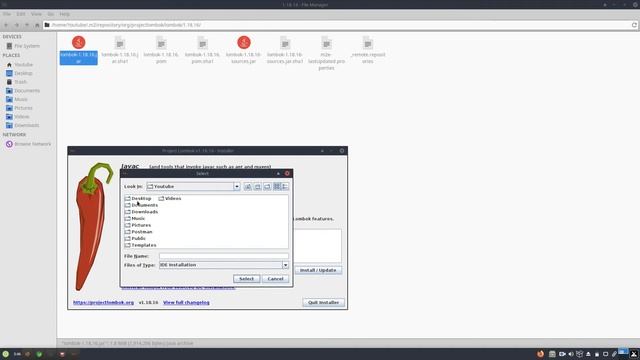Open Trash in File Manager sidebar
This screenshot has height=360, width=640.
16,82
